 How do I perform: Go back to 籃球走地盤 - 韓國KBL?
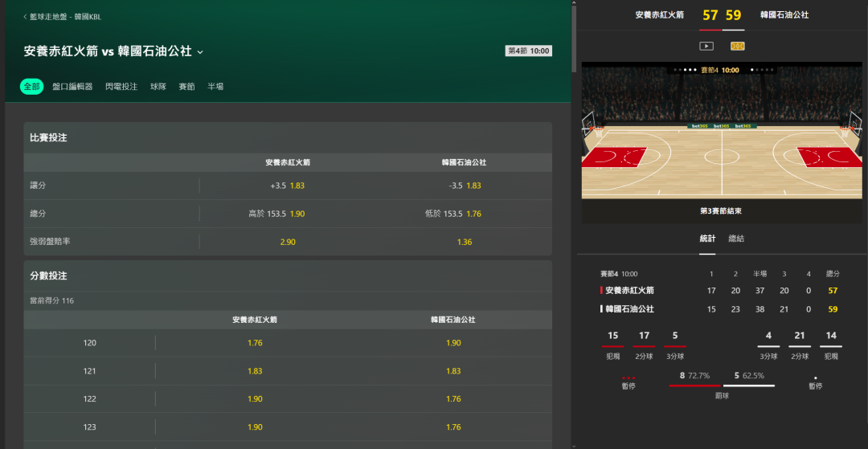pyautogui.click(x=62, y=17)
